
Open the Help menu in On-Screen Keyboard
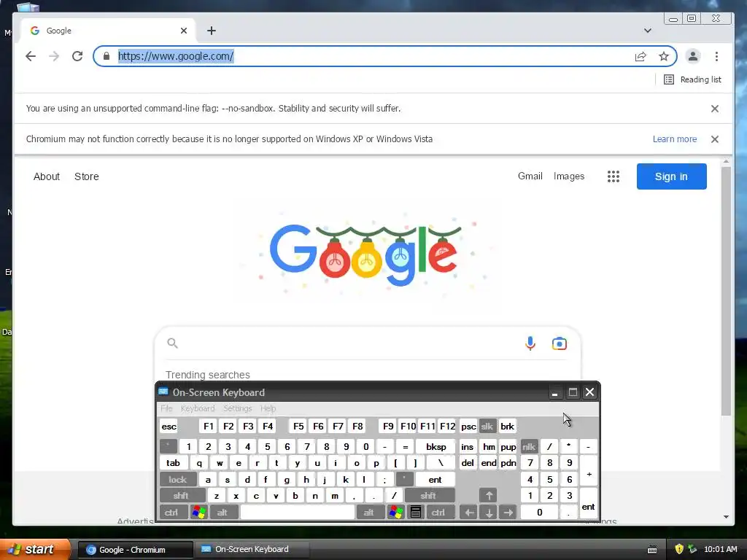[268, 408]
